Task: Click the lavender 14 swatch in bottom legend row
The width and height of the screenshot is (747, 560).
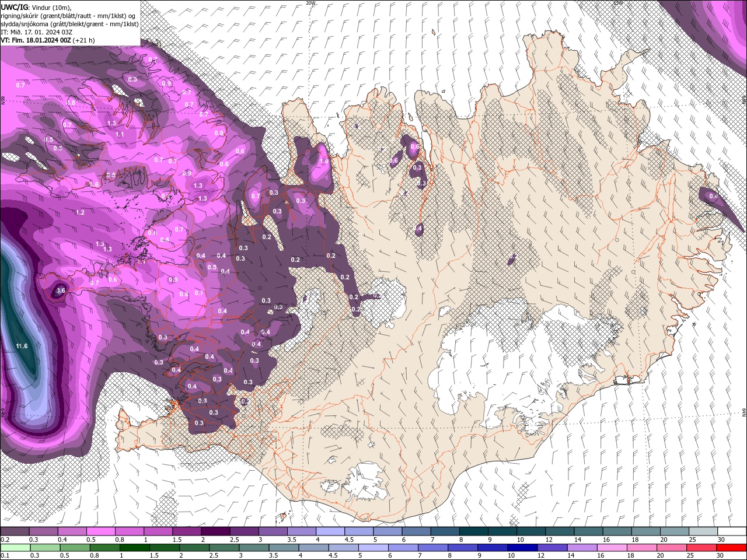Action: pyautogui.click(x=582, y=548)
